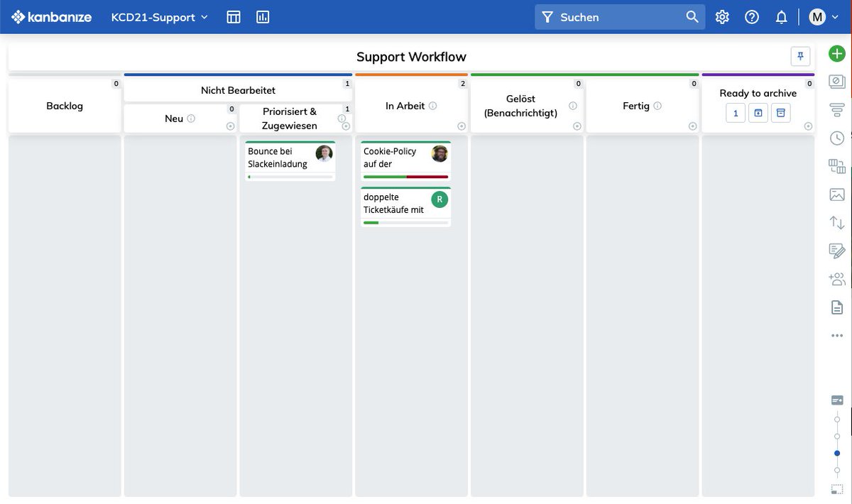The width and height of the screenshot is (852, 504).
Task: Open notifications via the bell icon
Action: (x=782, y=16)
